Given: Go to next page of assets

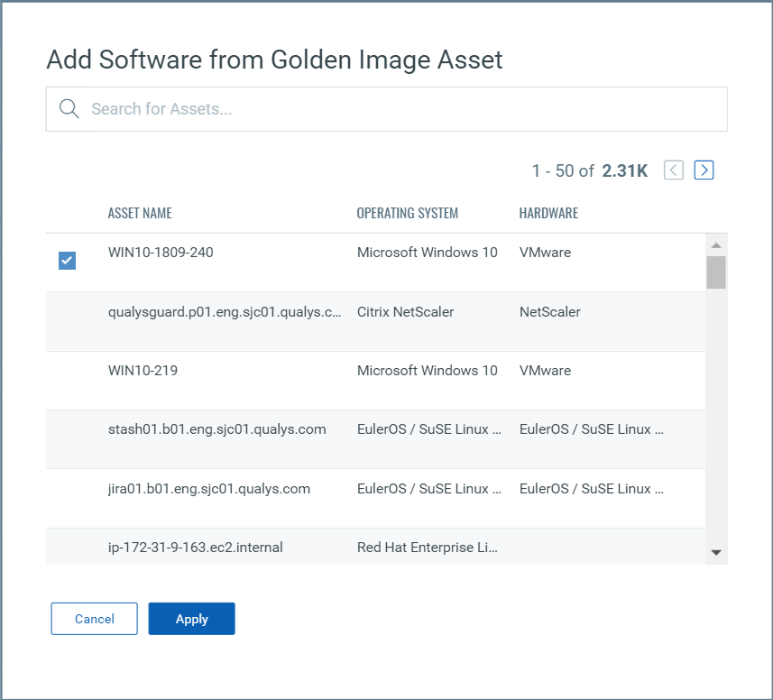Looking at the screenshot, I should pyautogui.click(x=704, y=170).
